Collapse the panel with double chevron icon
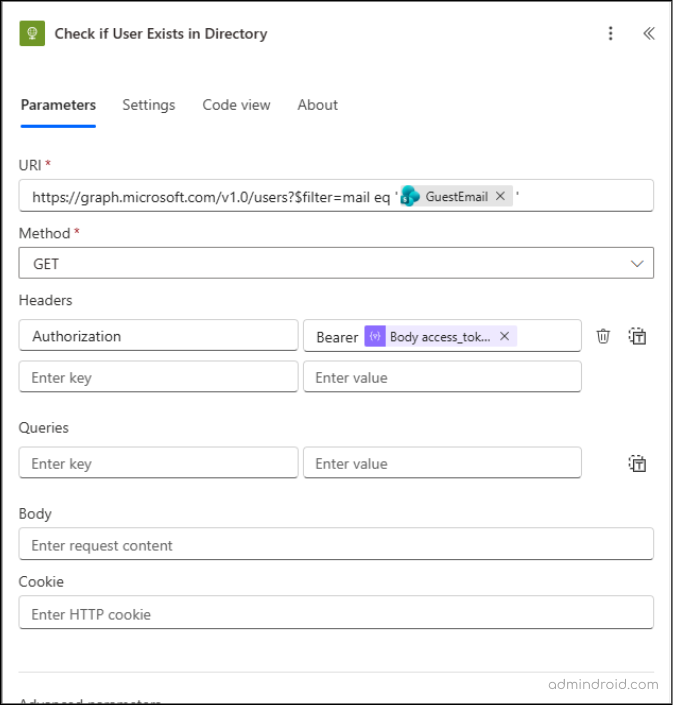Viewport: 673px width, 705px height. coord(648,33)
